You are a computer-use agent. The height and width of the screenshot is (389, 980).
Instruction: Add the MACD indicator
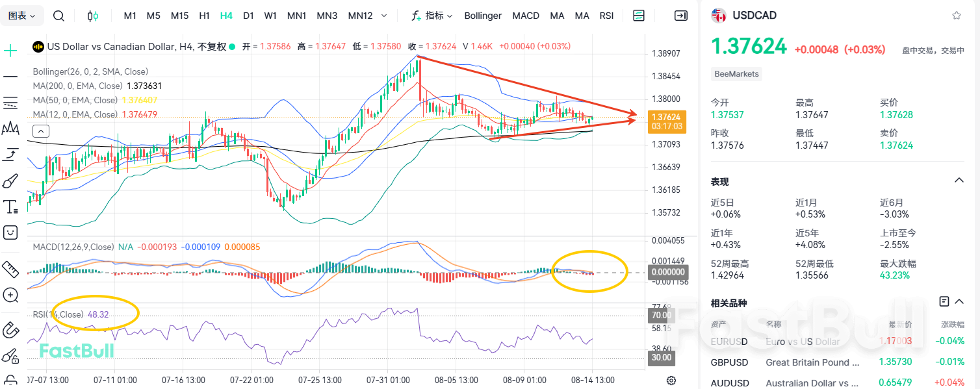pyautogui.click(x=525, y=16)
